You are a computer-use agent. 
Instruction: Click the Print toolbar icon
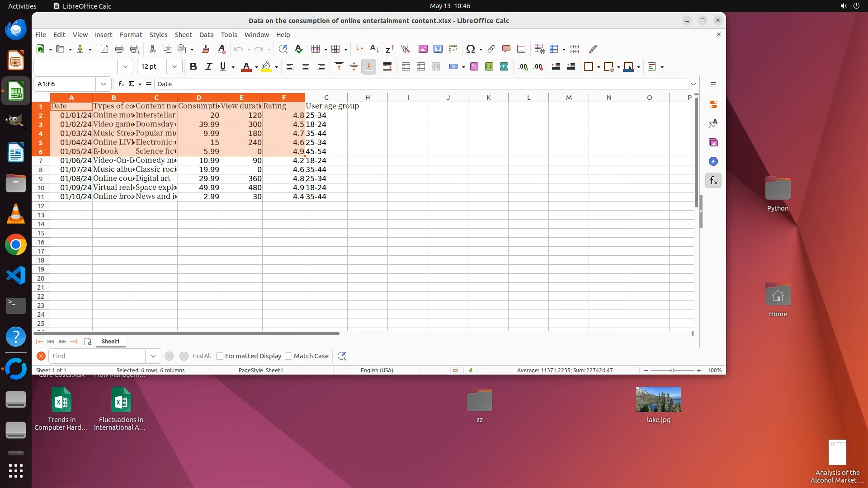click(119, 49)
